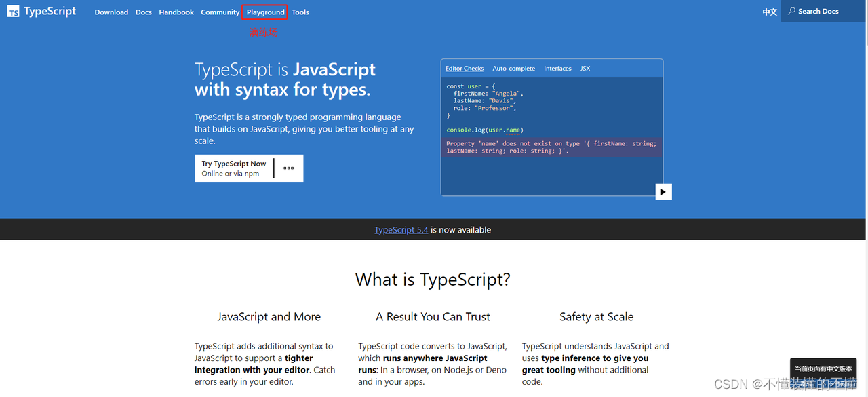
Task: Open the Download nav item
Action: 111,12
